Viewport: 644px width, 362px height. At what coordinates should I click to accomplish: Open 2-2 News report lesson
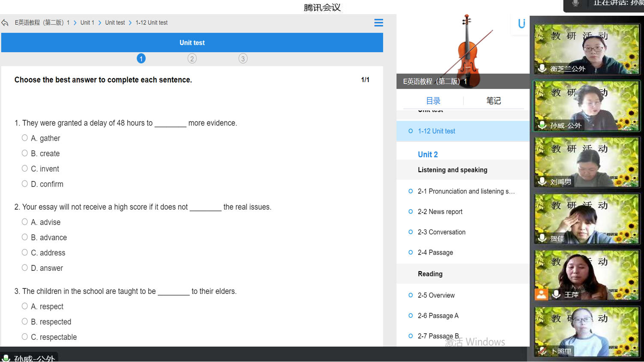click(440, 212)
